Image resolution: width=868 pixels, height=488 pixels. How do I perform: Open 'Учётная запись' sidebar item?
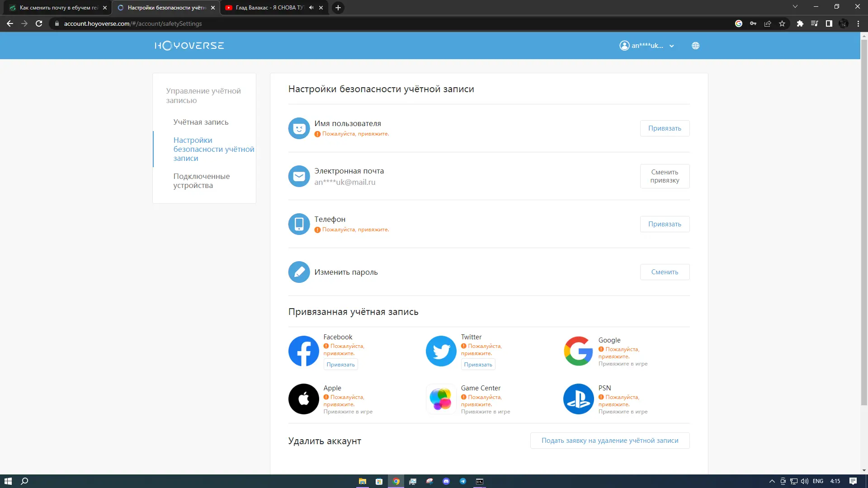pos(201,122)
